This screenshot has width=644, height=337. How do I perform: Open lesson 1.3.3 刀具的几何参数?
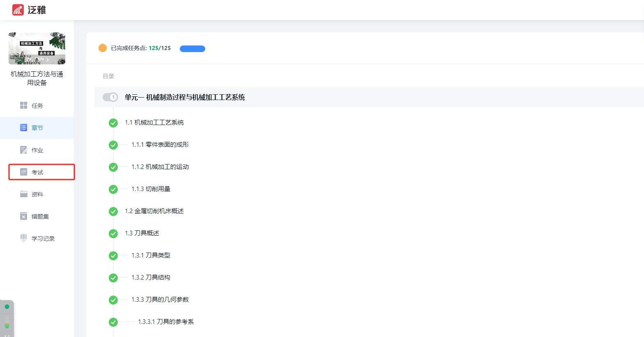[160, 300]
